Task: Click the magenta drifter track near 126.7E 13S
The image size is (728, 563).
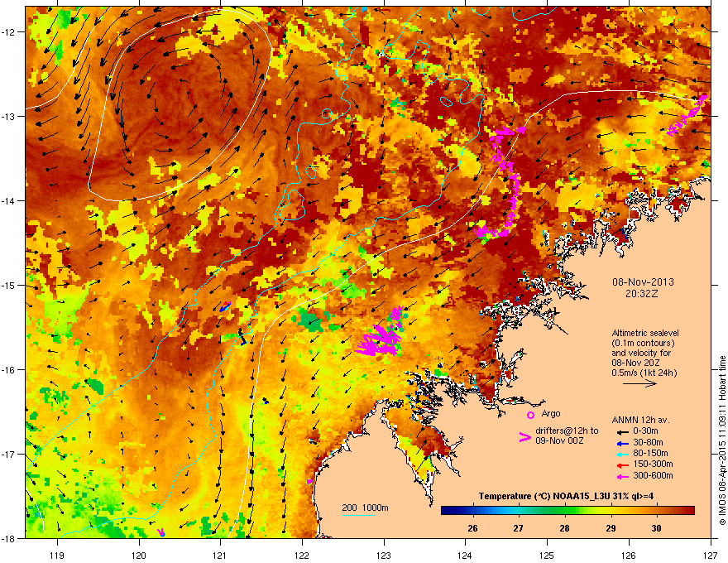Action: [687, 115]
